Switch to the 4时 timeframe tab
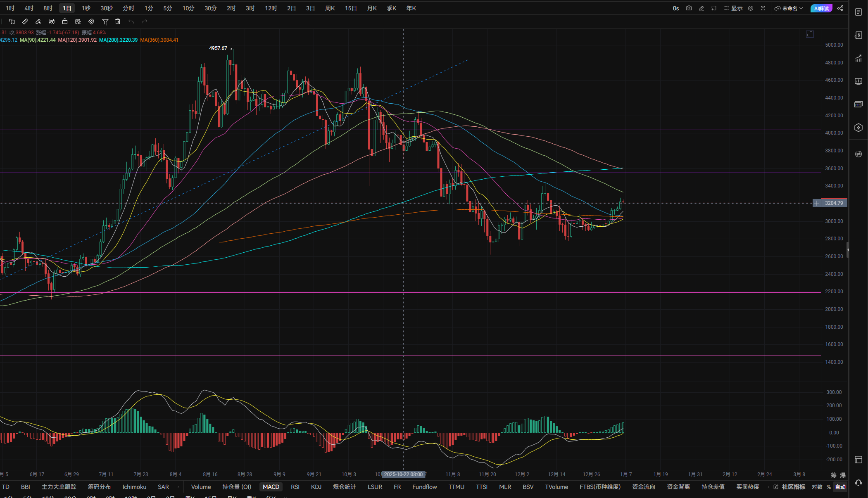This screenshot has width=868, height=498. pos(29,8)
